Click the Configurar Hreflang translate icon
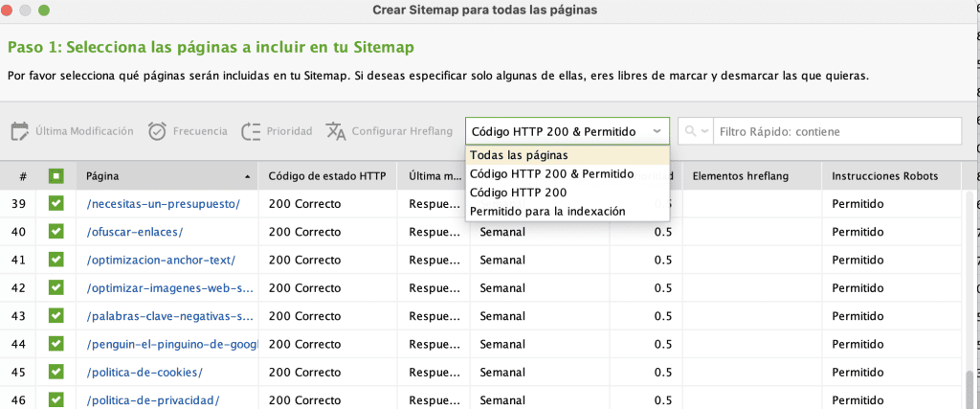The height and width of the screenshot is (409, 980). click(335, 131)
